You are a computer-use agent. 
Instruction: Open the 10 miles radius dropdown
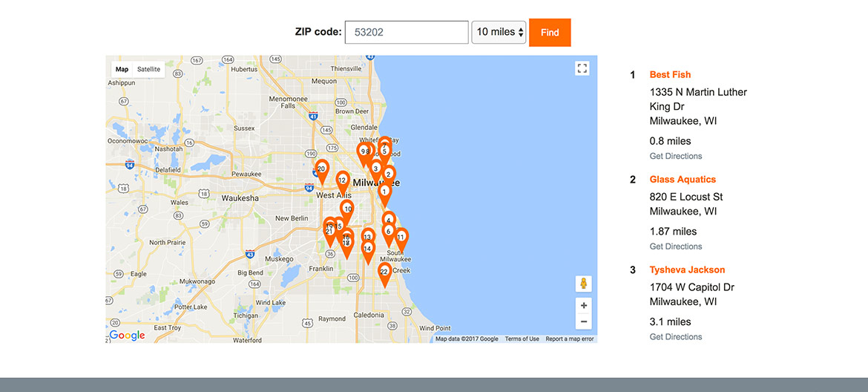point(499,32)
